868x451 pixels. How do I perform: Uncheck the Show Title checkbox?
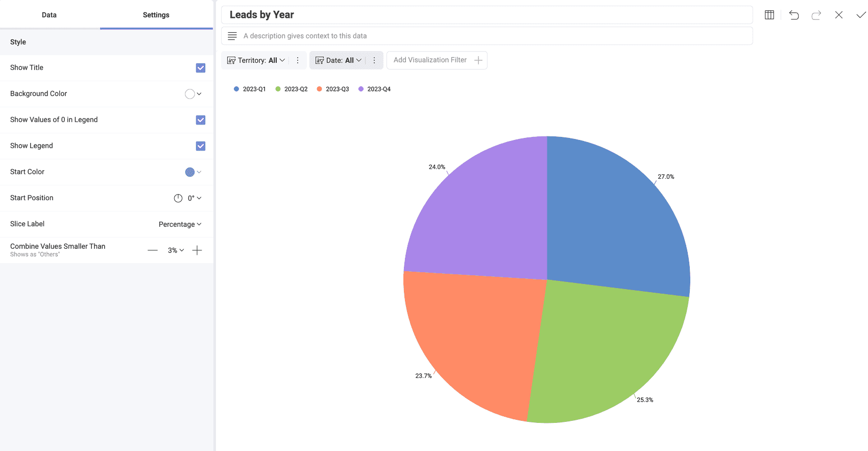click(x=201, y=68)
